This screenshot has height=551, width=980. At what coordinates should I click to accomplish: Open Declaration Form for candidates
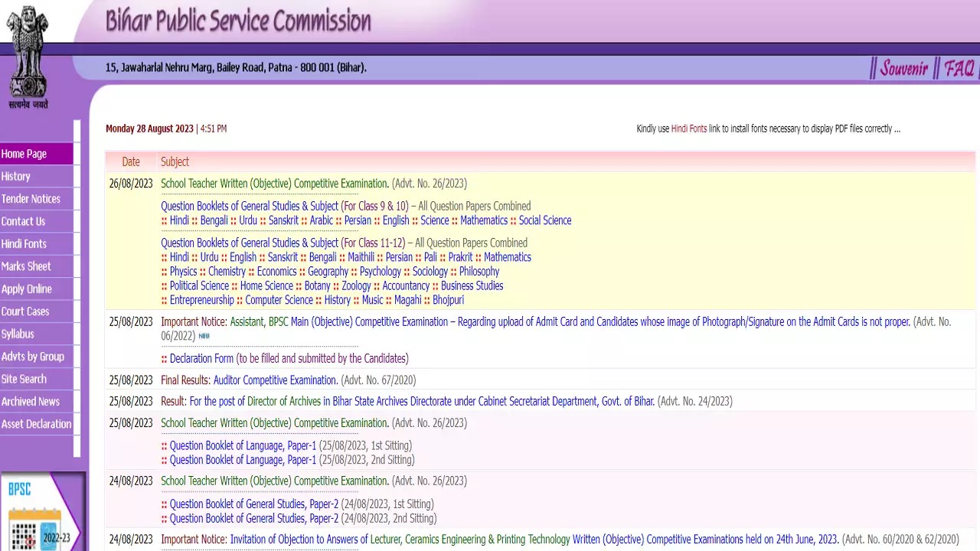pyautogui.click(x=201, y=358)
